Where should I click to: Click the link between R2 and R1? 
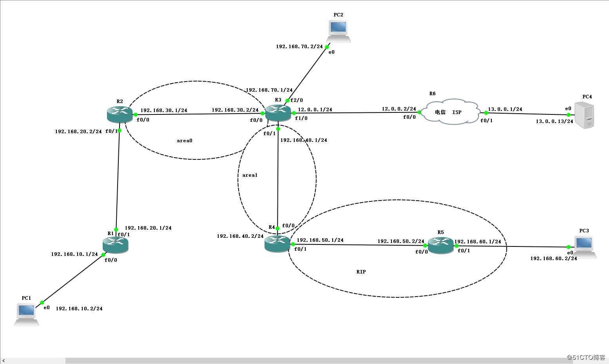point(118,180)
